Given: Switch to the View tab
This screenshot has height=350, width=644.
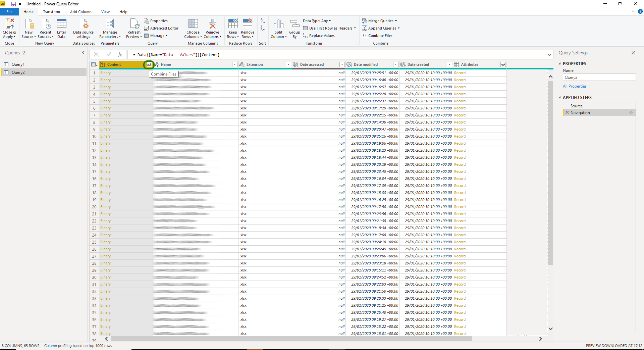Looking at the screenshot, I should [x=105, y=12].
